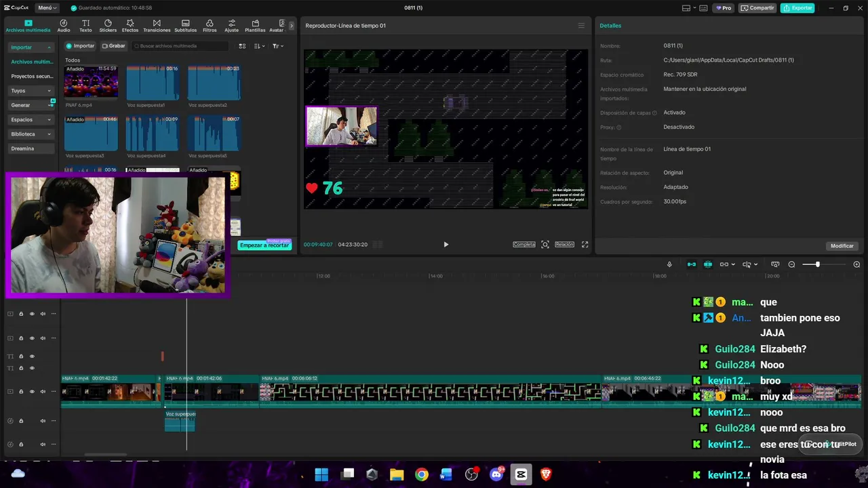Click the Grabar record button

point(114,46)
